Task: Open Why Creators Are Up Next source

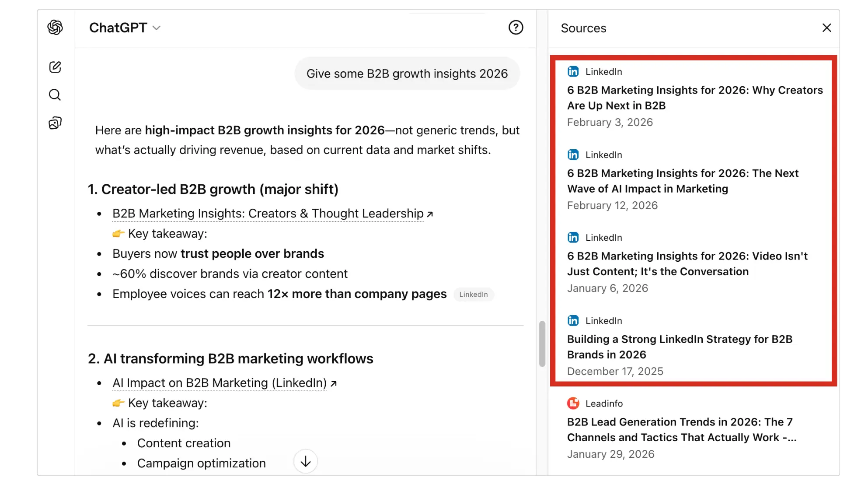Action: pyautogui.click(x=694, y=98)
